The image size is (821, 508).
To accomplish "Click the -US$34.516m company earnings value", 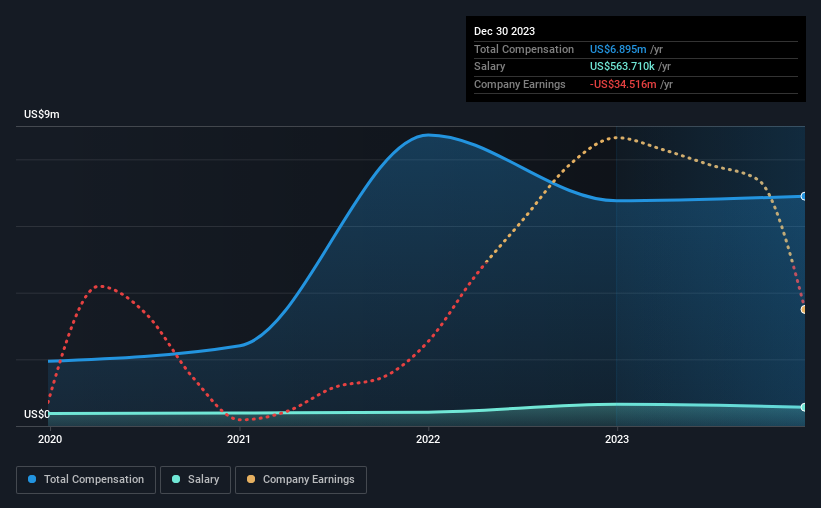I will [623, 84].
